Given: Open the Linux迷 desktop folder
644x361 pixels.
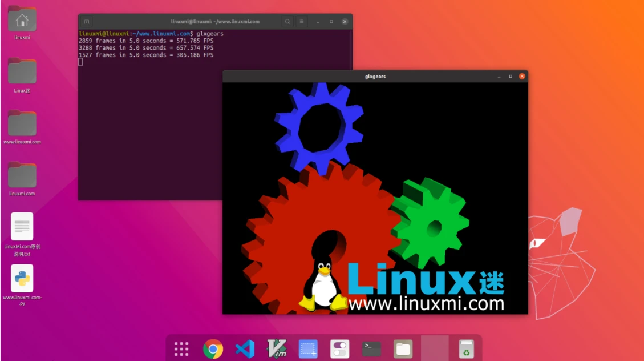Looking at the screenshot, I should [x=22, y=71].
